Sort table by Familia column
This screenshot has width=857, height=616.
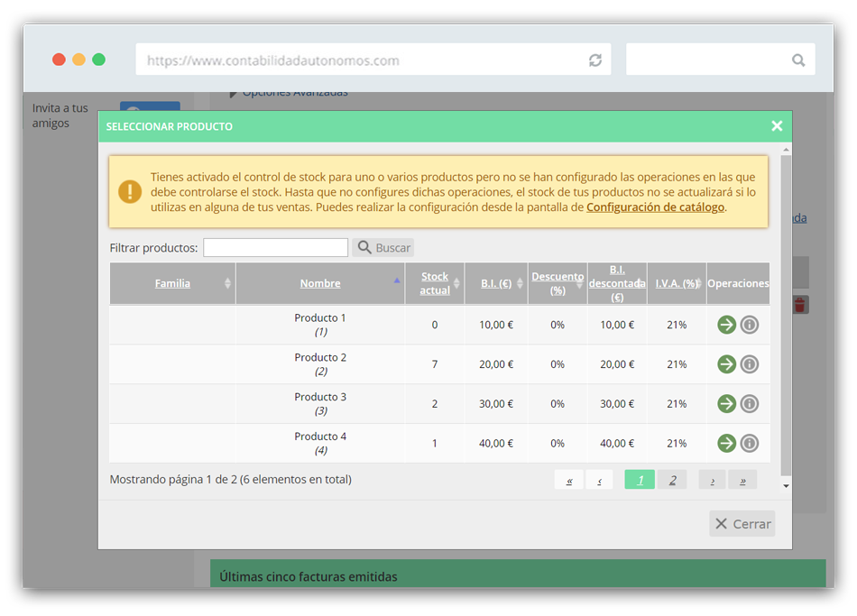tap(172, 283)
